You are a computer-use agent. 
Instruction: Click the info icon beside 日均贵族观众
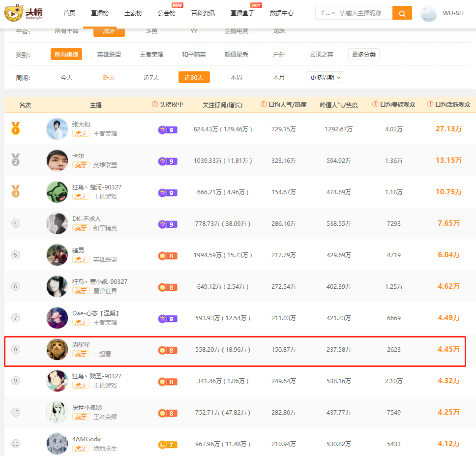[375, 104]
